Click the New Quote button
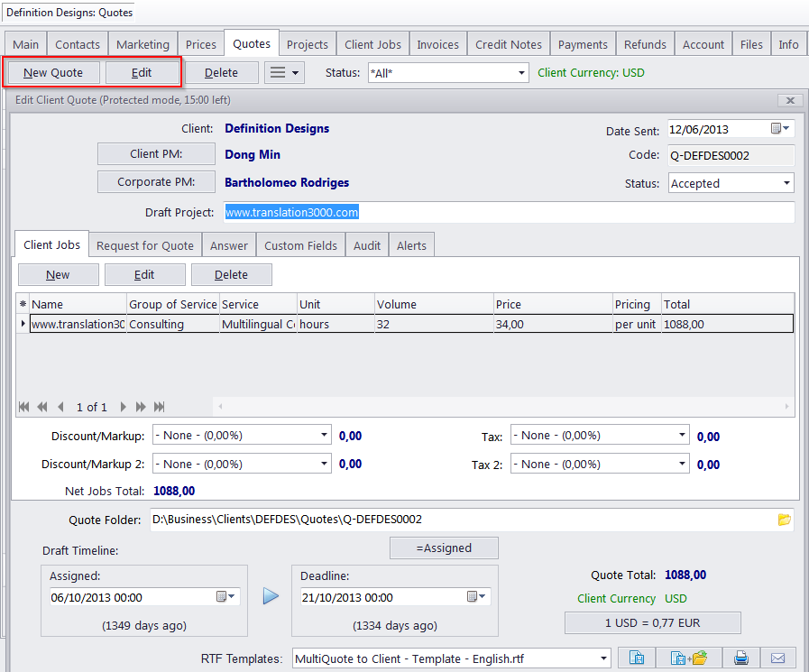This screenshot has height=672, width=809. click(x=53, y=73)
